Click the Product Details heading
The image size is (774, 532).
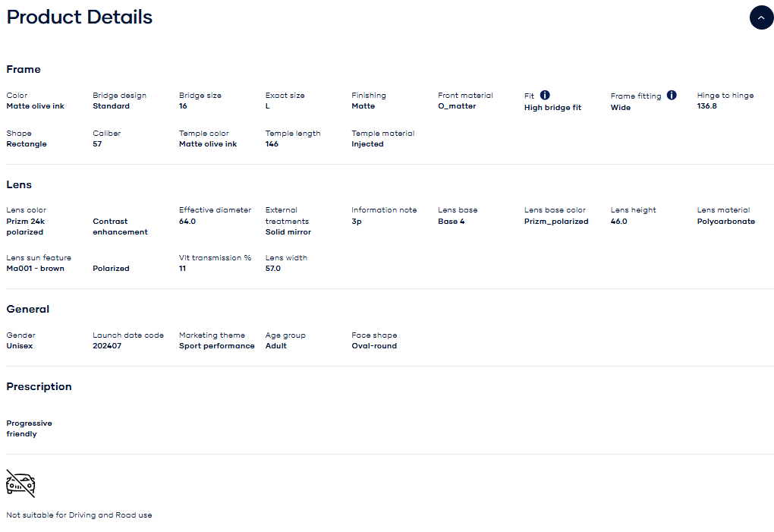pyautogui.click(x=80, y=17)
